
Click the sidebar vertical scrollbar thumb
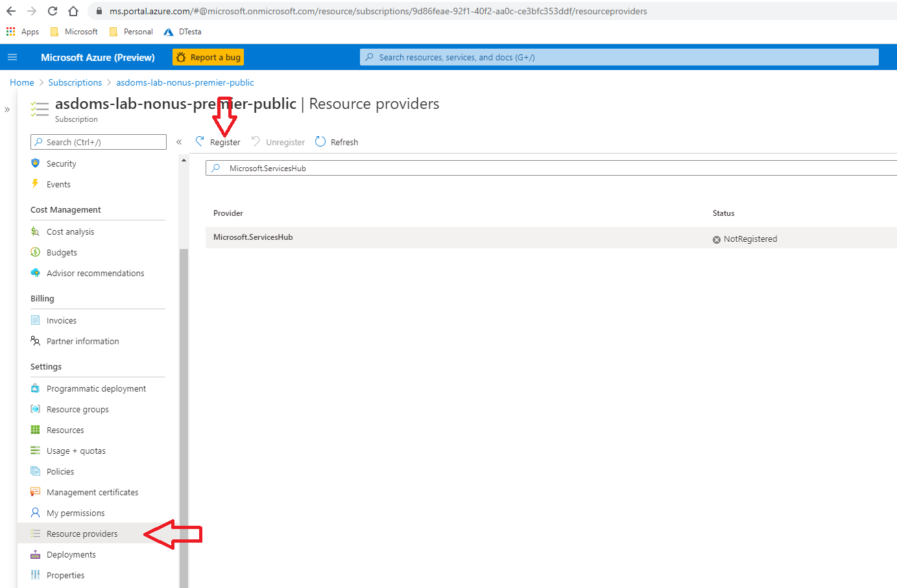[x=184, y=418]
